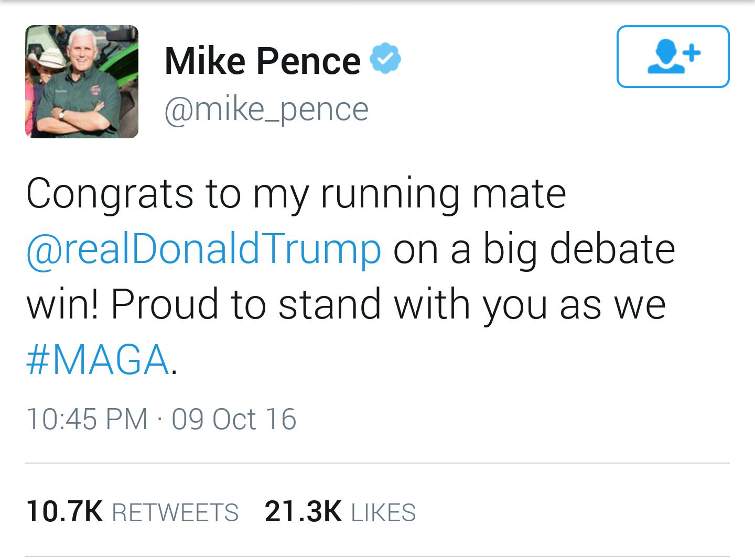Click the 09 Oct 16 date

pyautogui.click(x=234, y=419)
